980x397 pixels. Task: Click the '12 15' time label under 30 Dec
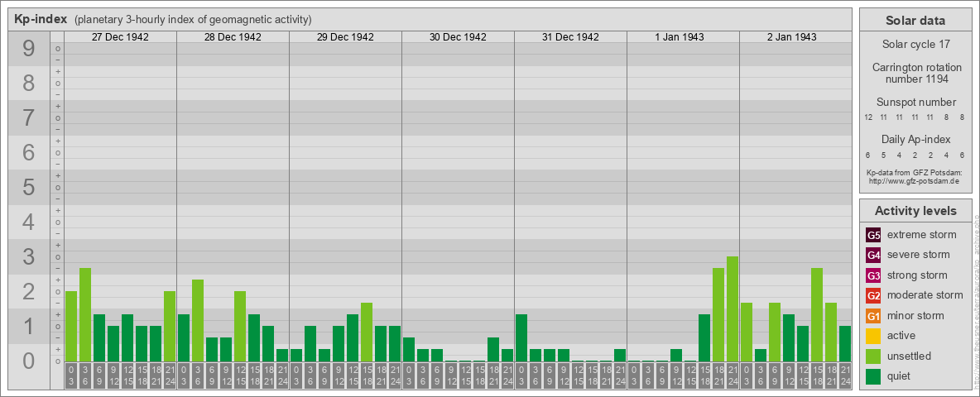[465, 376]
